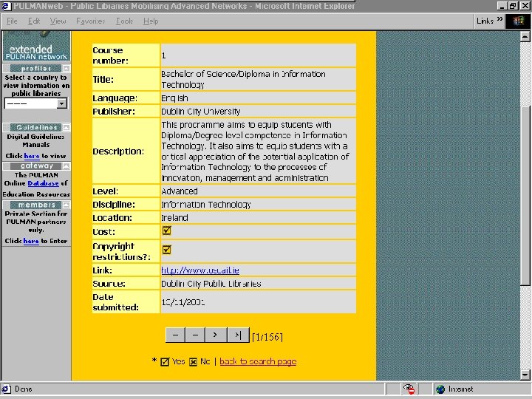Open the Online Database link
This screenshot has height=399, width=532.
43,183
